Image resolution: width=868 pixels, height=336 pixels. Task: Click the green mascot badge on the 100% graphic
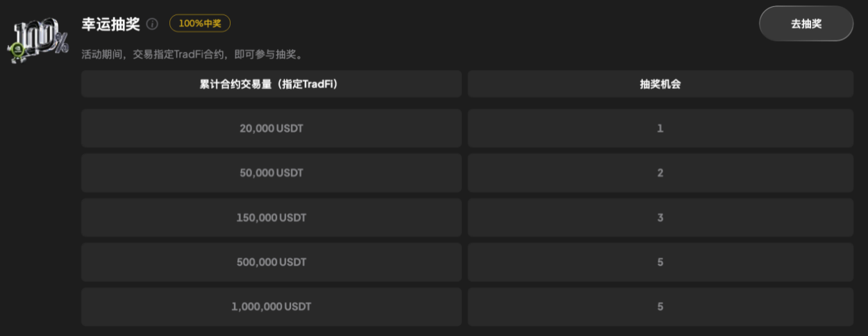point(16,49)
